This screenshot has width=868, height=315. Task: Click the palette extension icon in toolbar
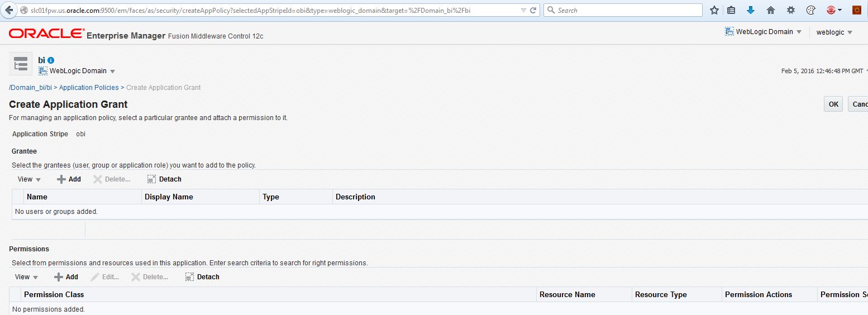(x=812, y=10)
